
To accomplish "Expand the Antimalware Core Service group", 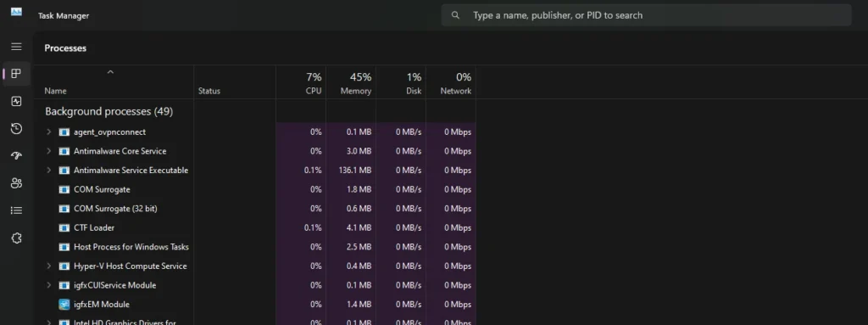I will tap(48, 151).
